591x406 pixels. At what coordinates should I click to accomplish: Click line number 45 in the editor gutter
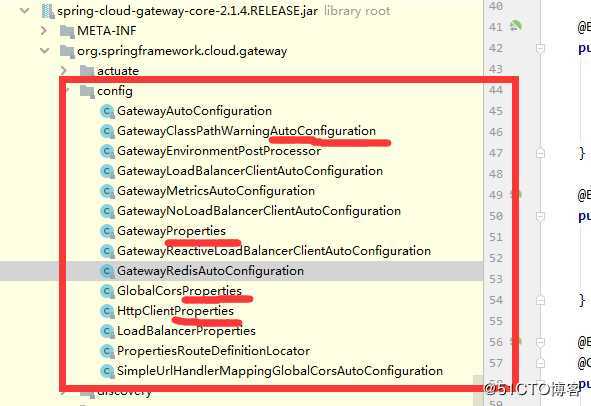(496, 111)
